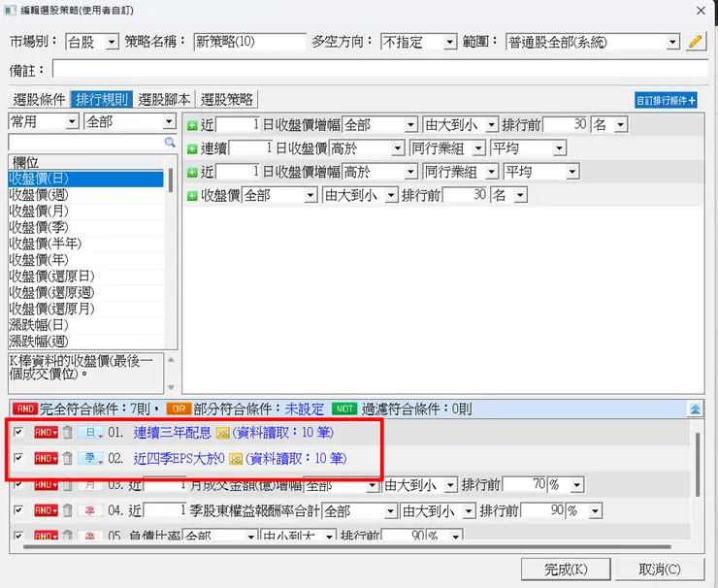Click green plus icon on 收盤價全部 row

192,196
